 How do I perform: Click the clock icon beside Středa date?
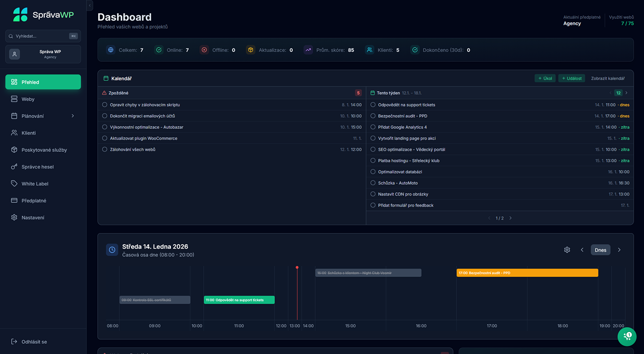(112, 250)
